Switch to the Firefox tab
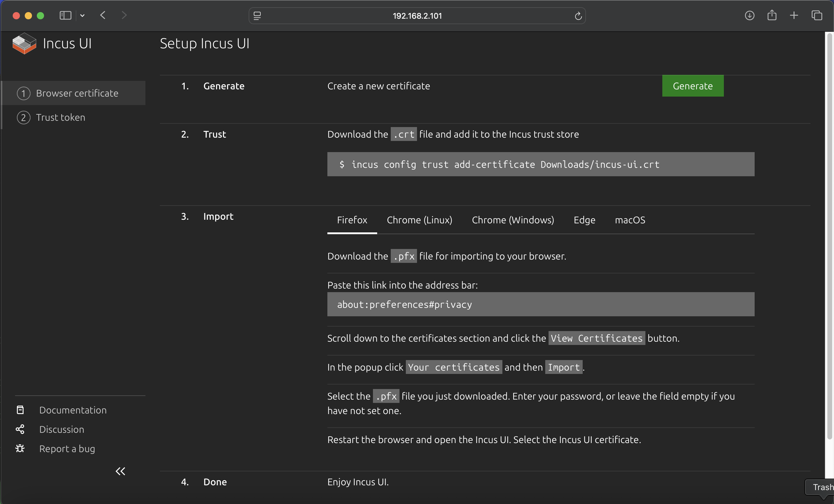The height and width of the screenshot is (504, 834). (x=352, y=220)
